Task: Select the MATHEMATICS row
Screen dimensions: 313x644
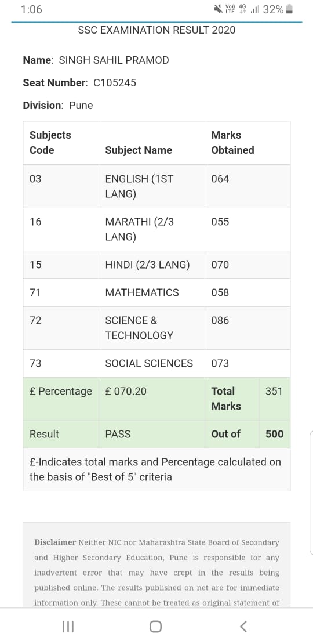Action: pyautogui.click(x=156, y=292)
